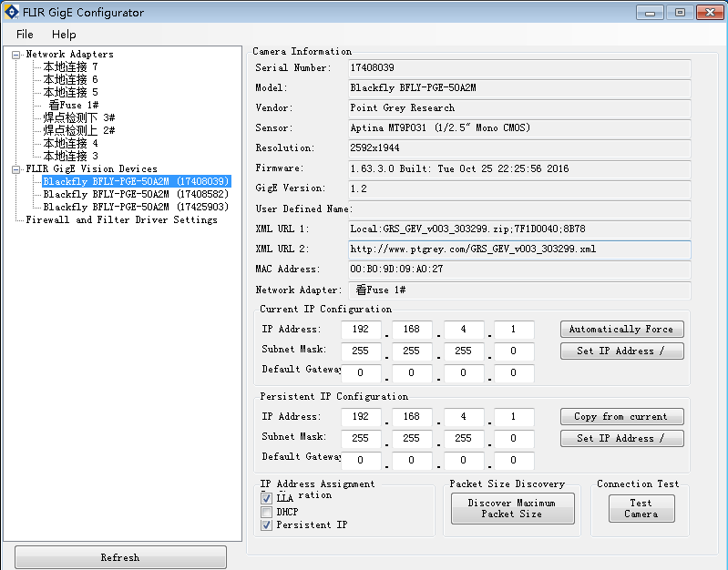Select Blackfly camera 17408582
The width and height of the screenshot is (728, 570).
pyautogui.click(x=136, y=194)
